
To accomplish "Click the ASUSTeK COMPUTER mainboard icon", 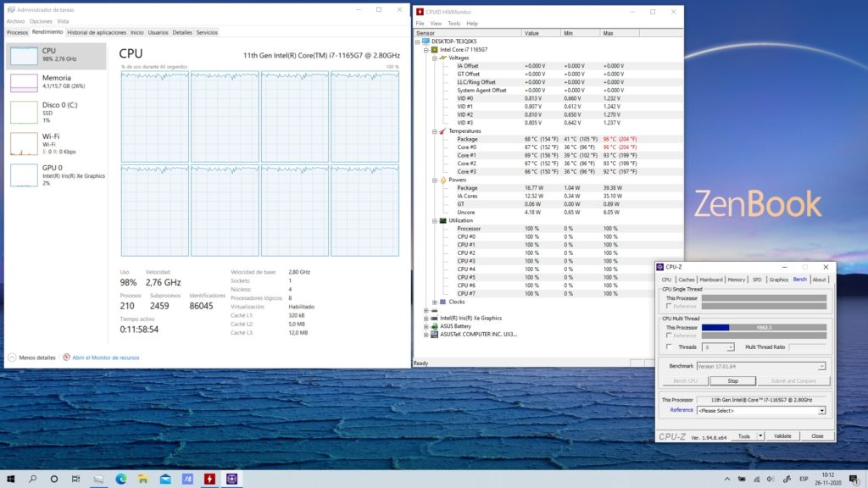I will pyautogui.click(x=435, y=334).
